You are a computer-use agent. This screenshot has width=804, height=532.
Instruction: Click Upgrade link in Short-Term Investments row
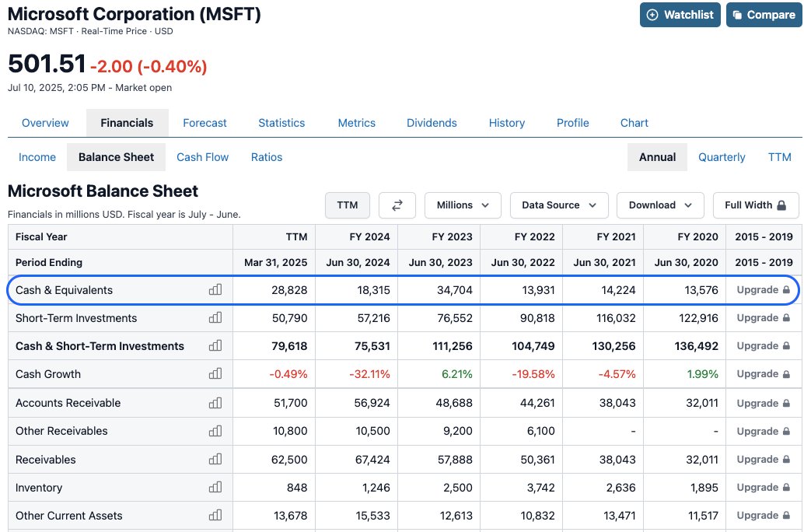tap(763, 317)
